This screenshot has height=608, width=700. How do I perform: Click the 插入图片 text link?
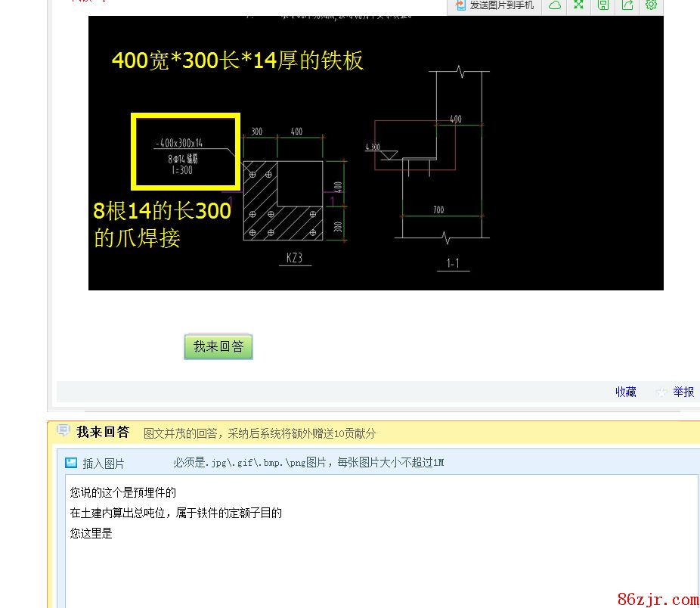[x=104, y=464]
